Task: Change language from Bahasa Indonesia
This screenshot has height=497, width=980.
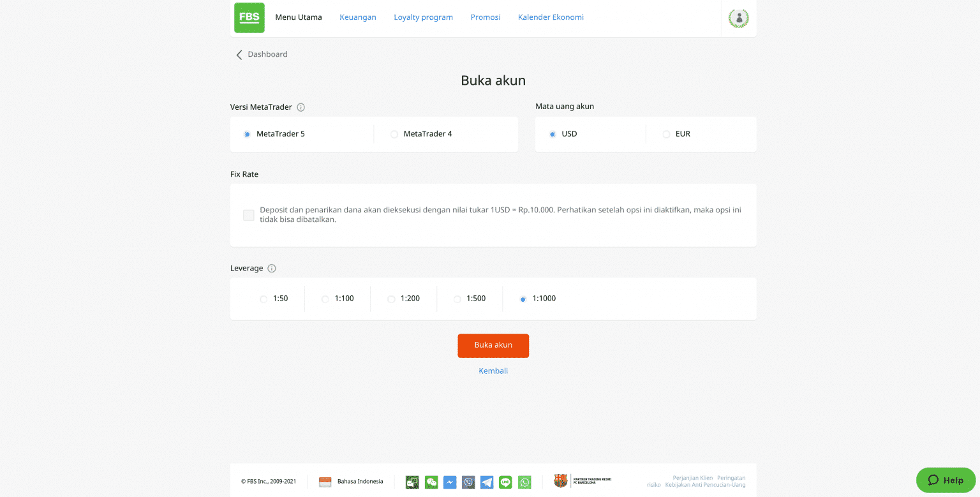Action: pos(360,482)
